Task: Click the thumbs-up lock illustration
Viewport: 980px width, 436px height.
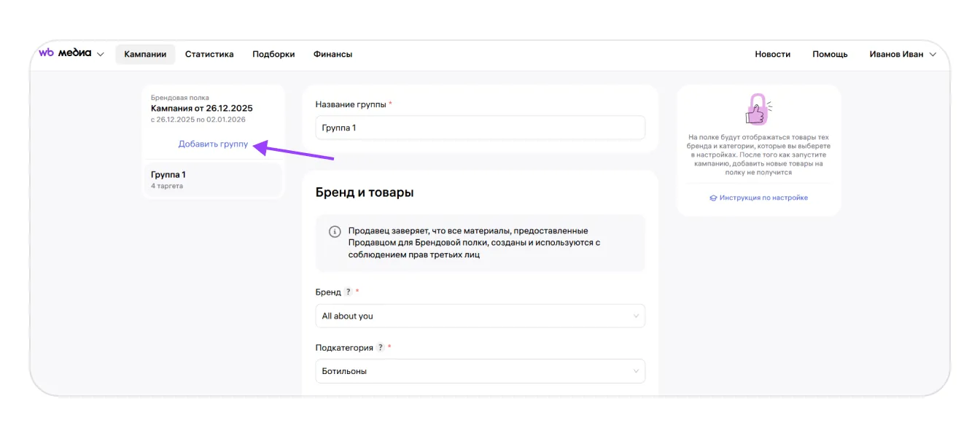Action: coord(758,110)
